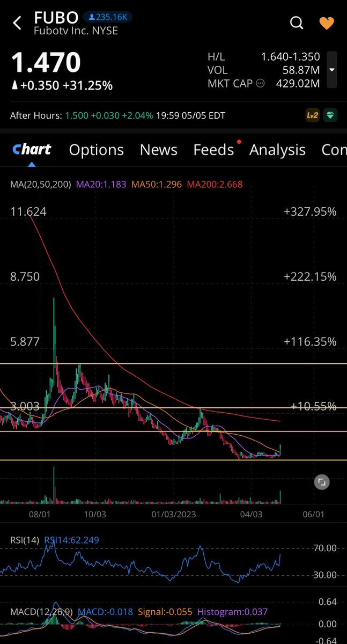
Task: Switch to the Options tab
Action: [x=97, y=150]
